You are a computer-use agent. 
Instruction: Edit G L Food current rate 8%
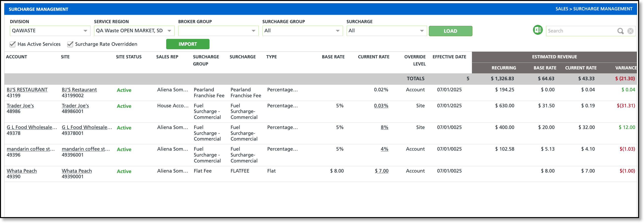click(x=385, y=127)
